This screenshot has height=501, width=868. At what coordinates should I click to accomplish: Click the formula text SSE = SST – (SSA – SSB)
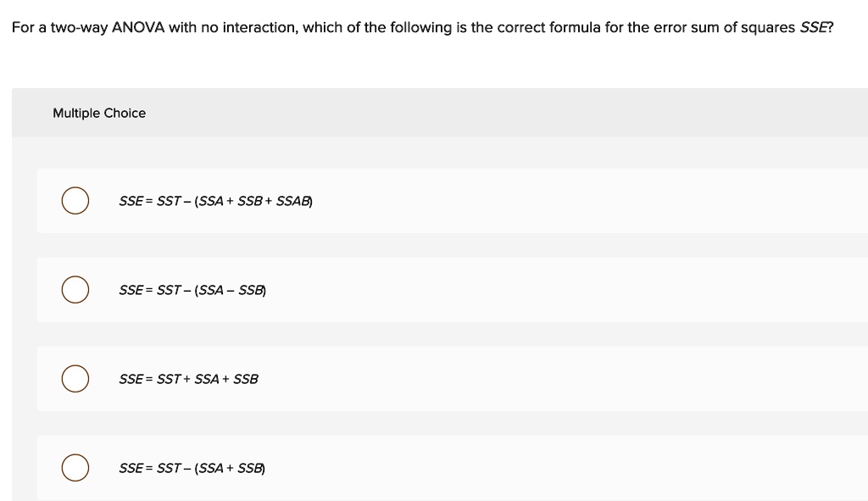coord(193,291)
